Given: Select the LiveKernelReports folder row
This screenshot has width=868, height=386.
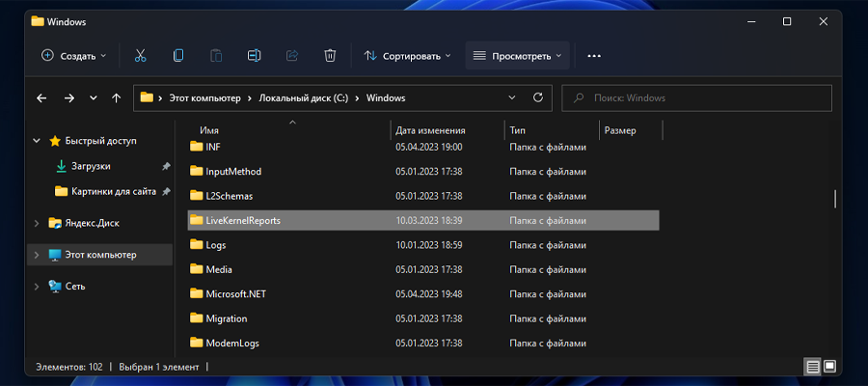Looking at the screenshot, I should click(423, 220).
